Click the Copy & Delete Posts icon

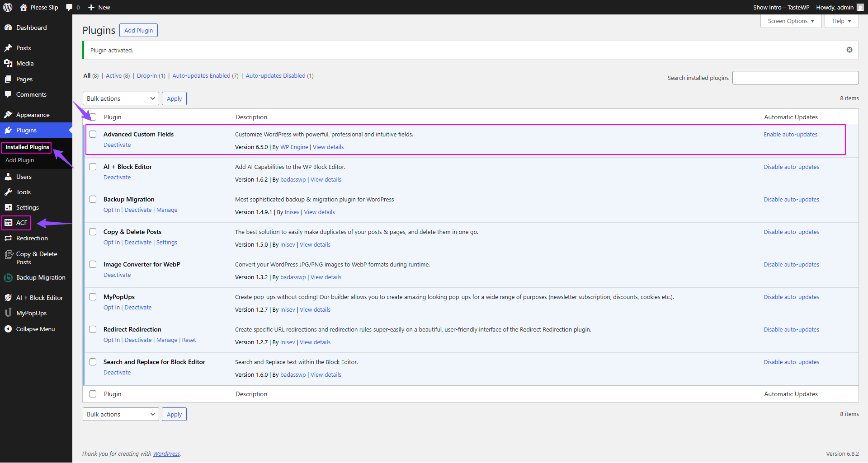pyautogui.click(x=8, y=255)
